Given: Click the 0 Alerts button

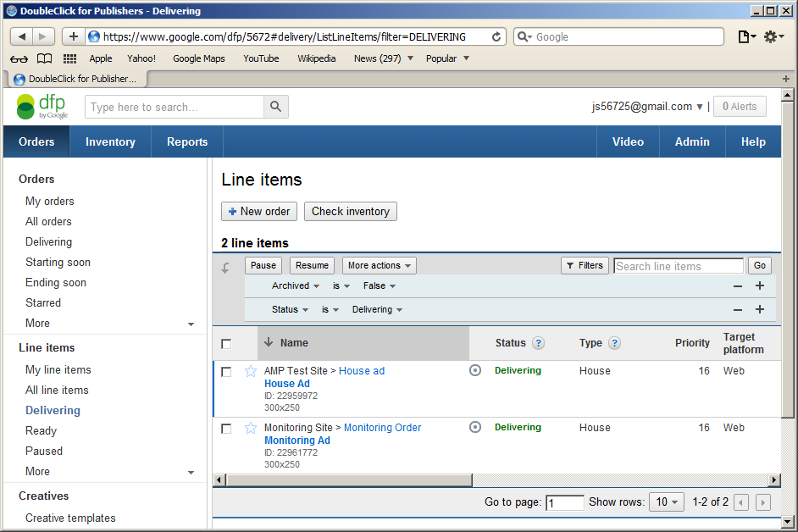Looking at the screenshot, I should click(740, 107).
